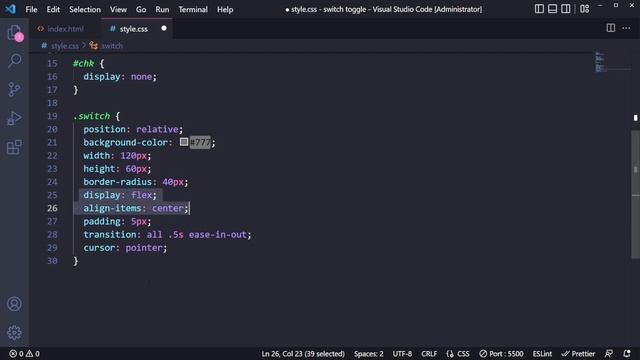Open Customize Layout icon

click(584, 9)
